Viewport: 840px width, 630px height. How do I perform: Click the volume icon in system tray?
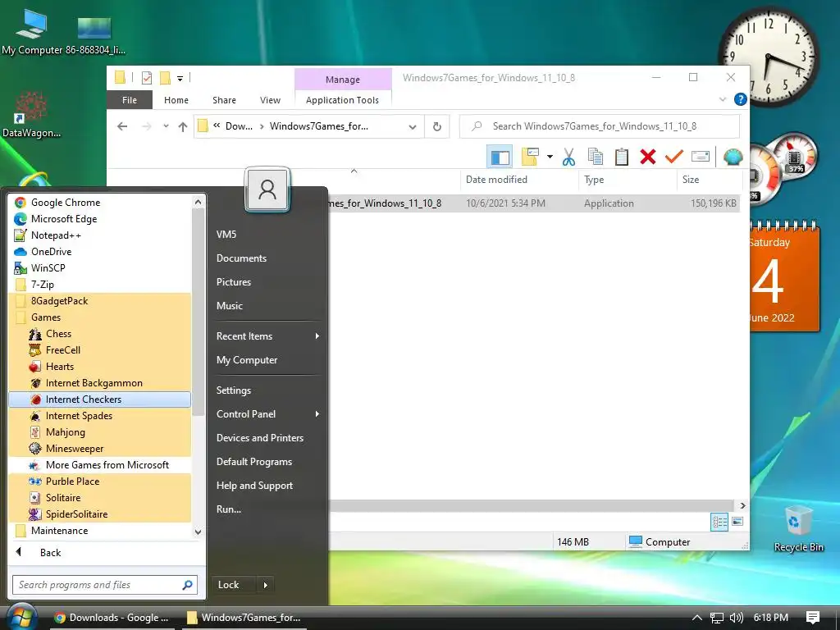coord(737,618)
